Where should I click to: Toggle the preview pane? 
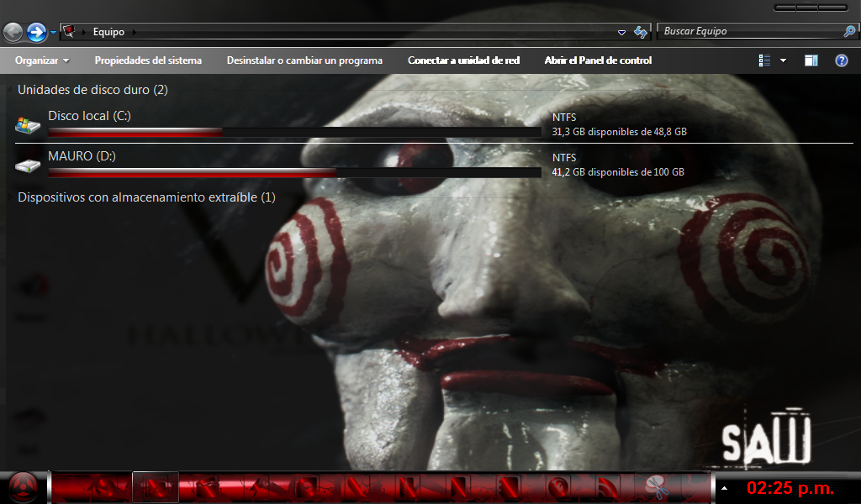[811, 60]
